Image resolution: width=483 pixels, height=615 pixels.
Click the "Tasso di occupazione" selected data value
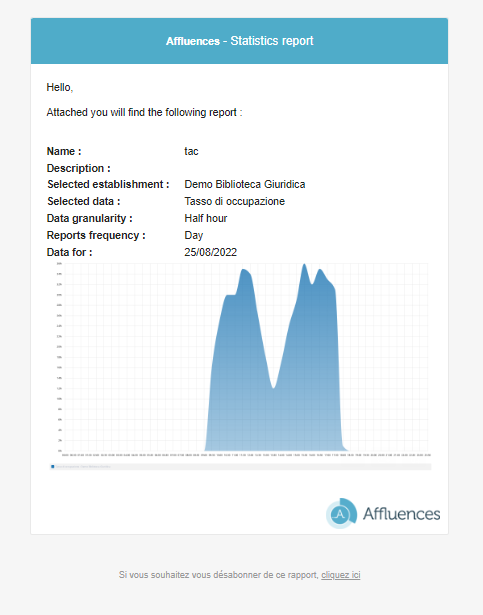pos(235,201)
